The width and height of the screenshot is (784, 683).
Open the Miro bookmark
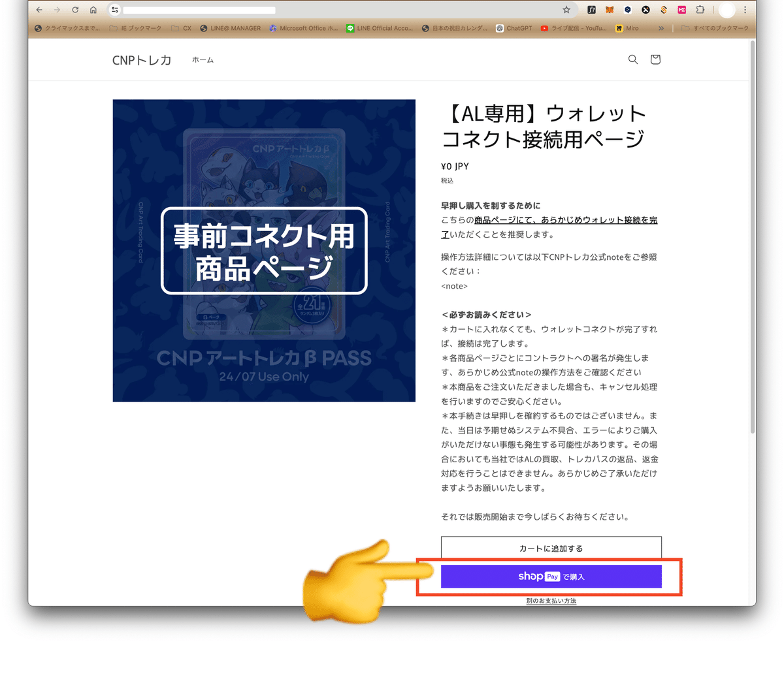pyautogui.click(x=627, y=28)
